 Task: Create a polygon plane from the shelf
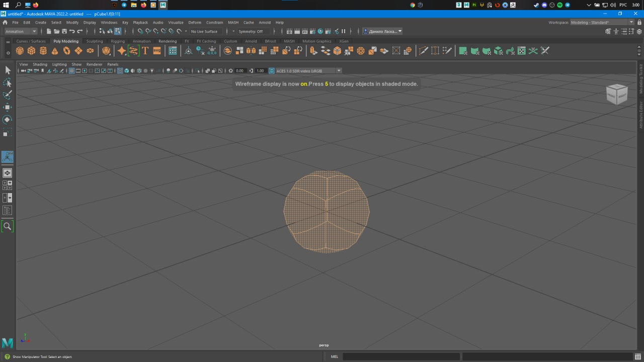click(x=78, y=51)
